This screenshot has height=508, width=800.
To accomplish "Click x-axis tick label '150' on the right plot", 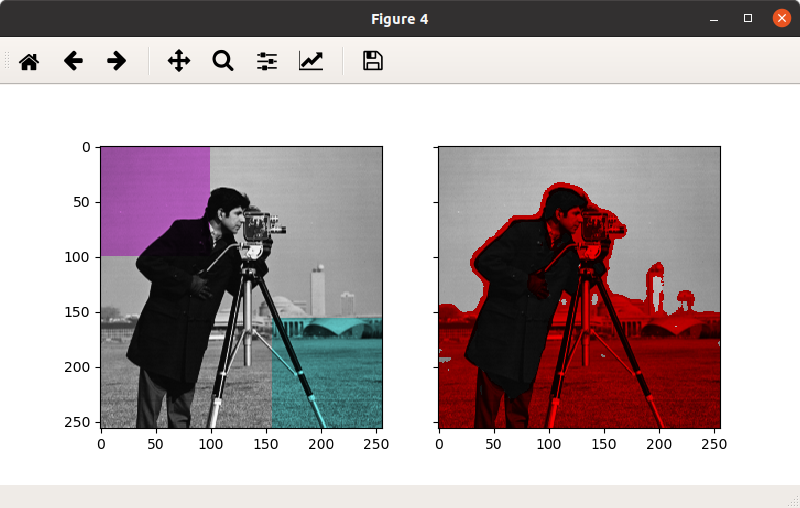I will pyautogui.click(x=604, y=444).
